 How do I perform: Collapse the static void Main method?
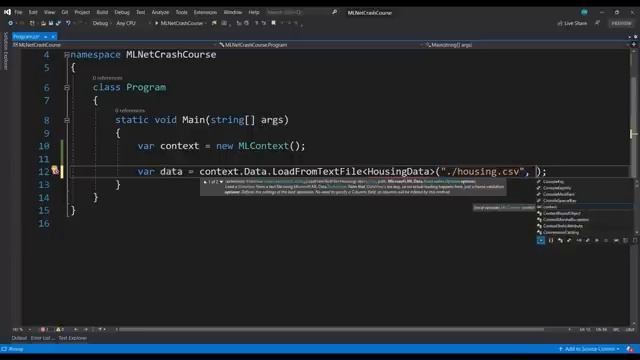(x=67, y=120)
